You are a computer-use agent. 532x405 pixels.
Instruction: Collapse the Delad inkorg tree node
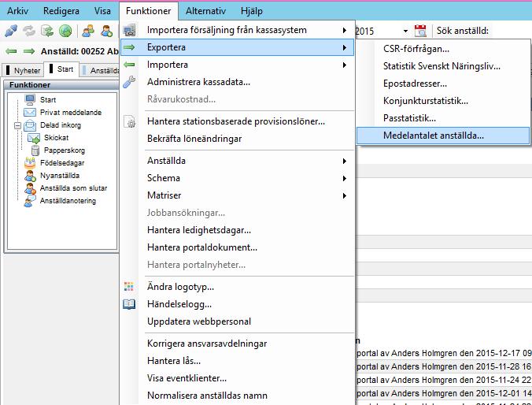17,126
